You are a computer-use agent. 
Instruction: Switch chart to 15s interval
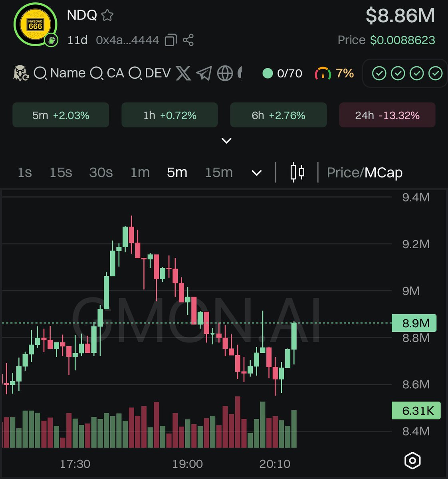[61, 172]
